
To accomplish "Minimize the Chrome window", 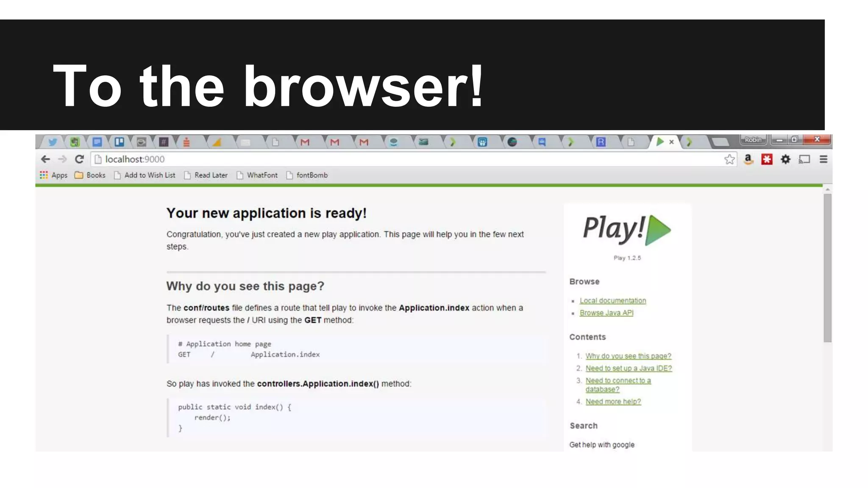I will pyautogui.click(x=779, y=140).
